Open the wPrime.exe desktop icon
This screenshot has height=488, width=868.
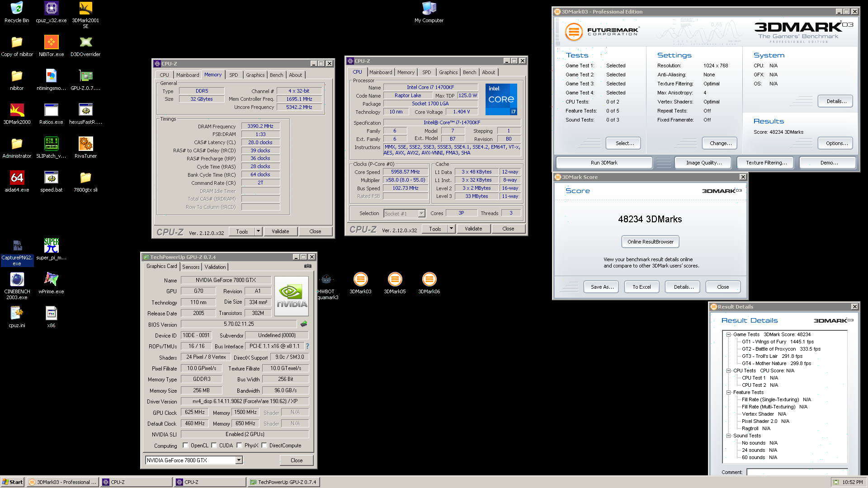51,283
